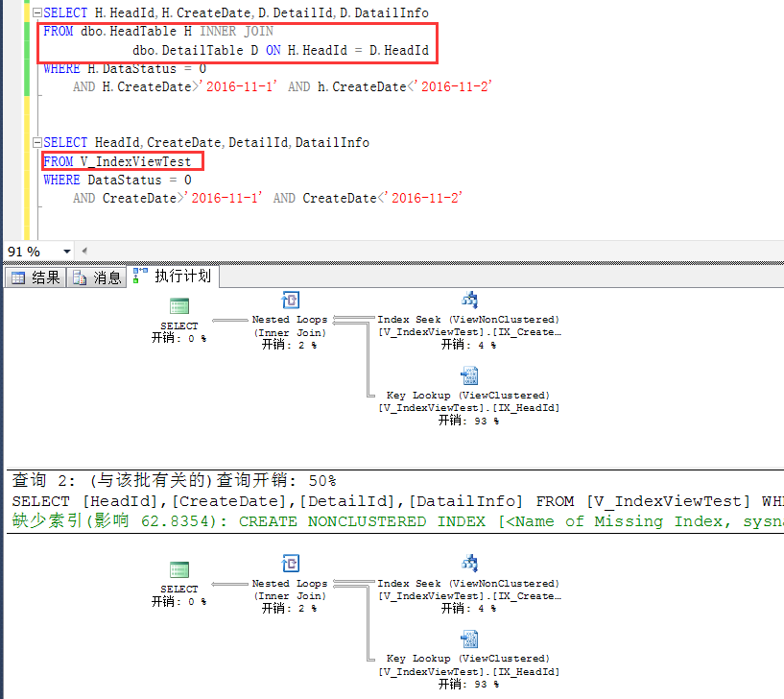
Task: Click 'dbo.DetailTable D ON H.HeadId = D.HeadId' line
Action: click(280, 51)
